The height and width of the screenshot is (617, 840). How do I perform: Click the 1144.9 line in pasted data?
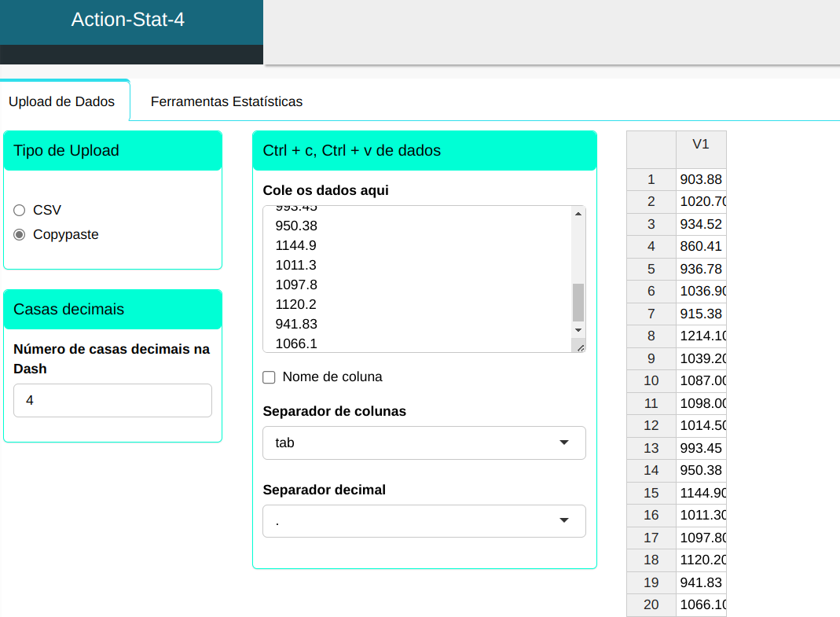tap(296, 246)
